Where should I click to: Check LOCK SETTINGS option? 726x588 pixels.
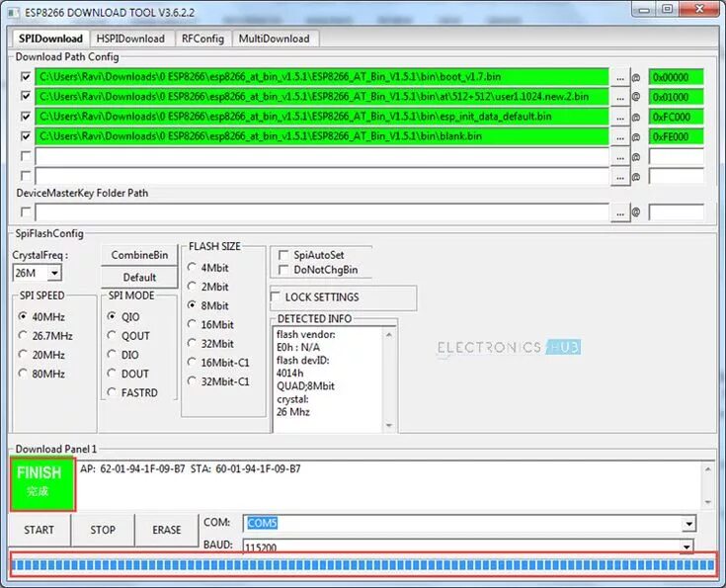tap(275, 296)
